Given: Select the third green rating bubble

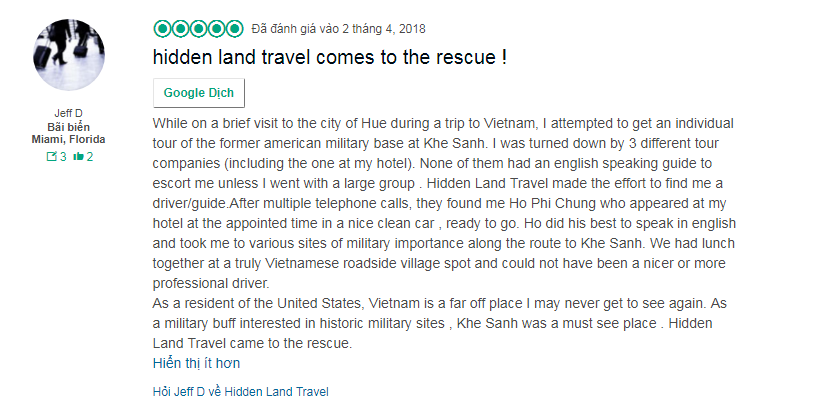Looking at the screenshot, I should [198, 29].
